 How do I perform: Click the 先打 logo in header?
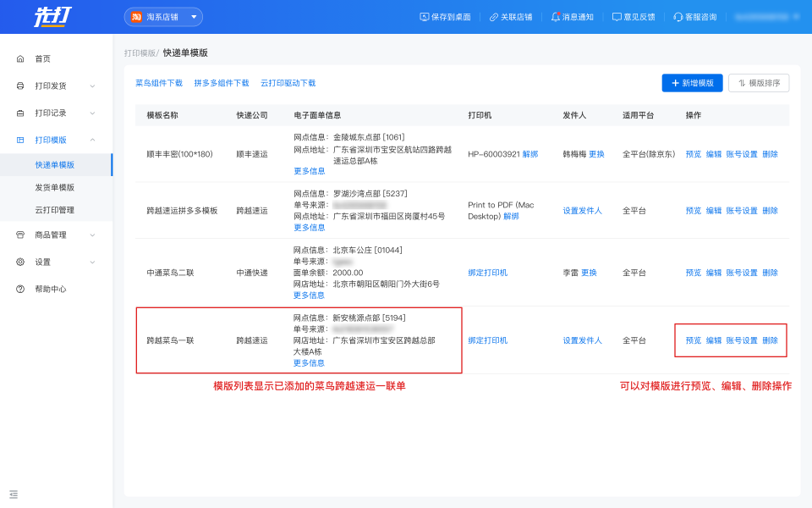pos(51,17)
